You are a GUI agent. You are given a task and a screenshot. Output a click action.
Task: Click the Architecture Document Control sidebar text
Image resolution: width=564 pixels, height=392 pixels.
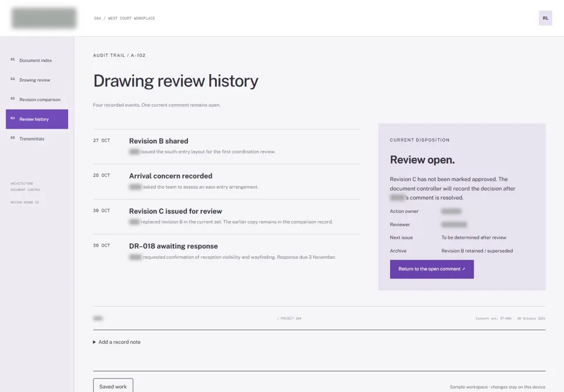point(25,186)
